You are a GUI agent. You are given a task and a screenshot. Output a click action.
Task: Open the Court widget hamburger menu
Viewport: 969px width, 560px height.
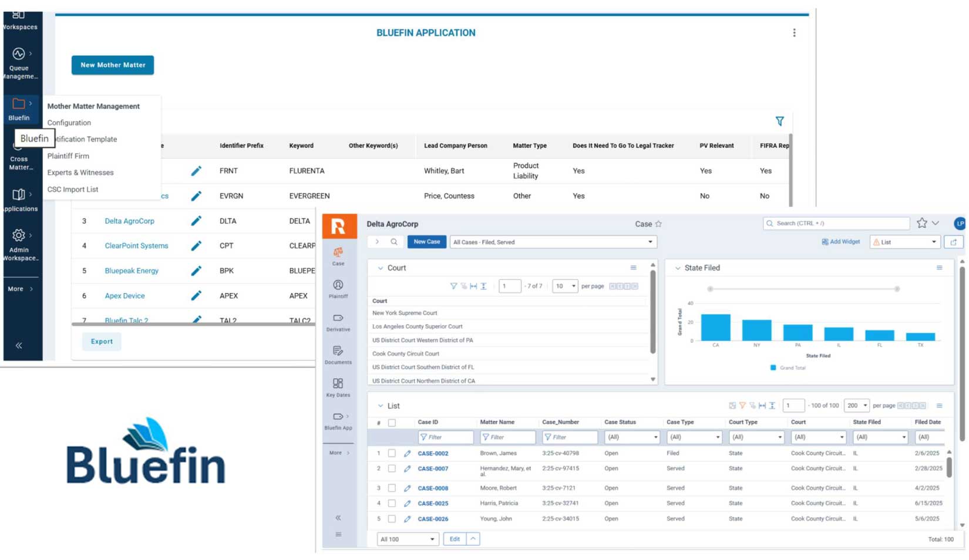633,268
